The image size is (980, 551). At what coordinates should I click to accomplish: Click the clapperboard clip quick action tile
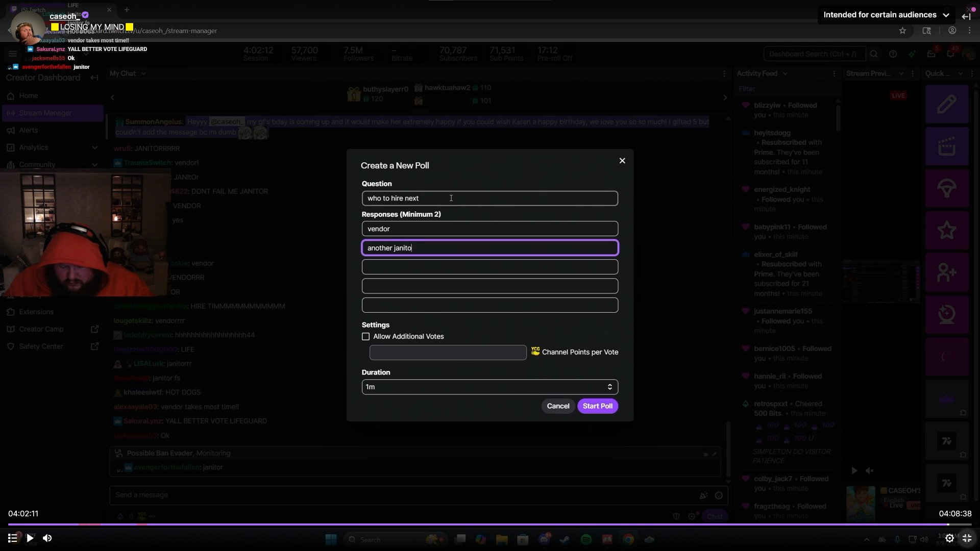coord(946,146)
